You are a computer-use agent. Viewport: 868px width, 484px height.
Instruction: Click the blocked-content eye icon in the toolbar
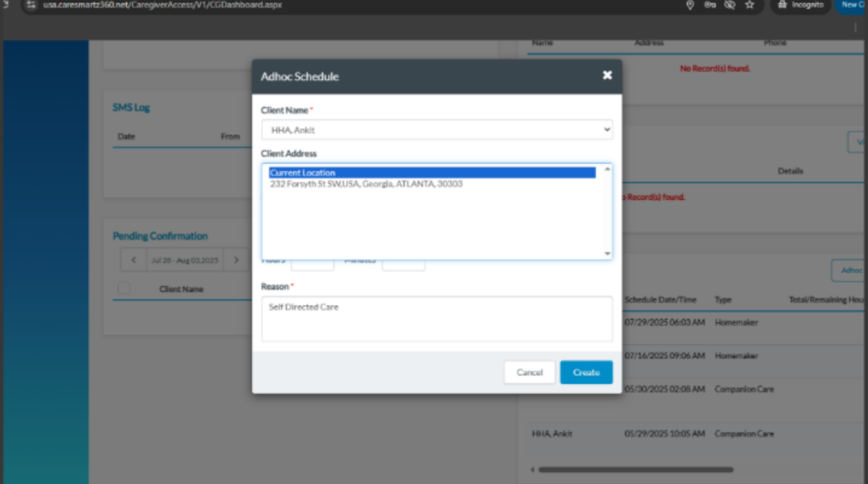point(730,5)
